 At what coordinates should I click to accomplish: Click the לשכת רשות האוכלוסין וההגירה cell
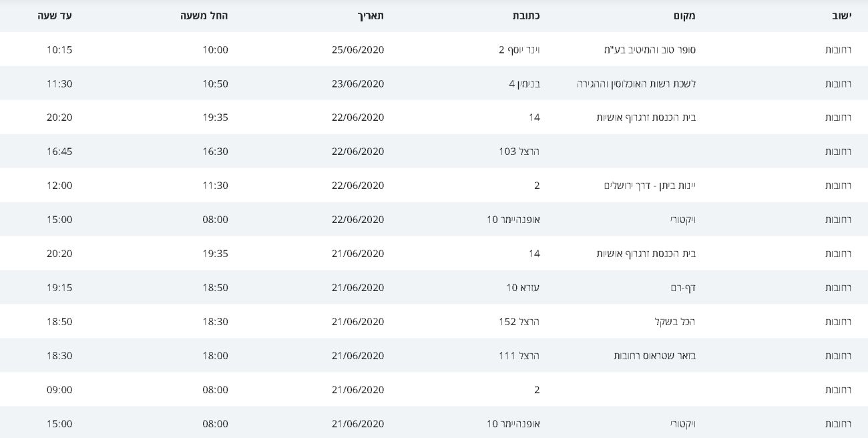tap(636, 84)
